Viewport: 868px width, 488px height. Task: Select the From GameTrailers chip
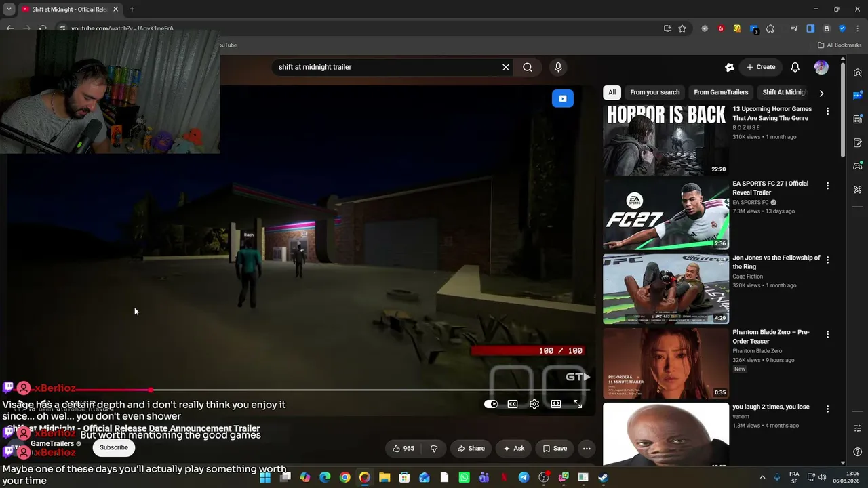tap(721, 92)
